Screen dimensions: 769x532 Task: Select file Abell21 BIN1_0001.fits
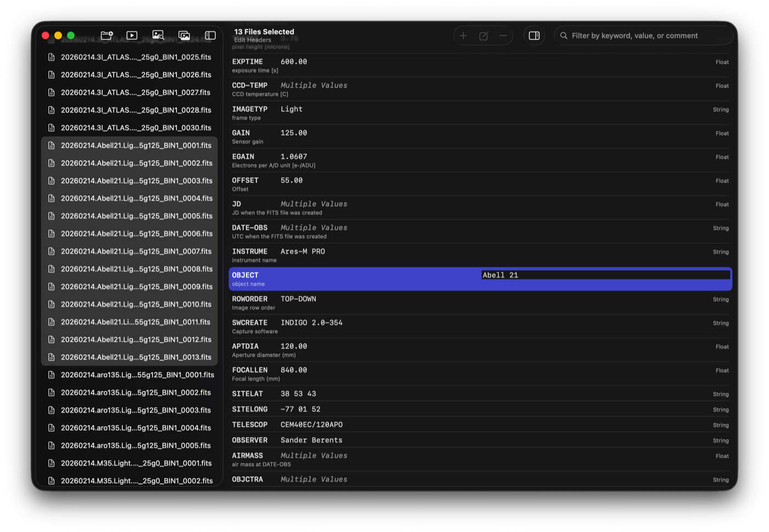click(x=130, y=145)
